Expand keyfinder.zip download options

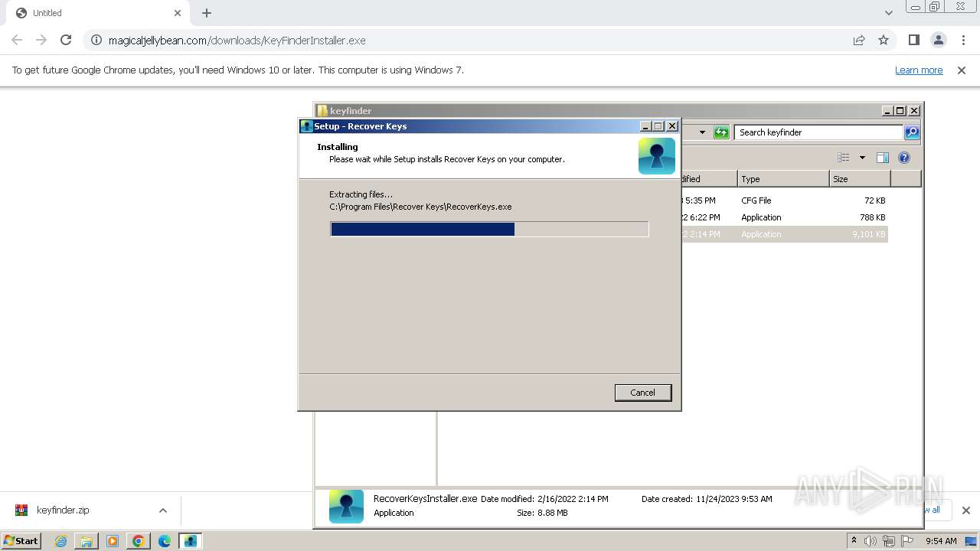162,510
